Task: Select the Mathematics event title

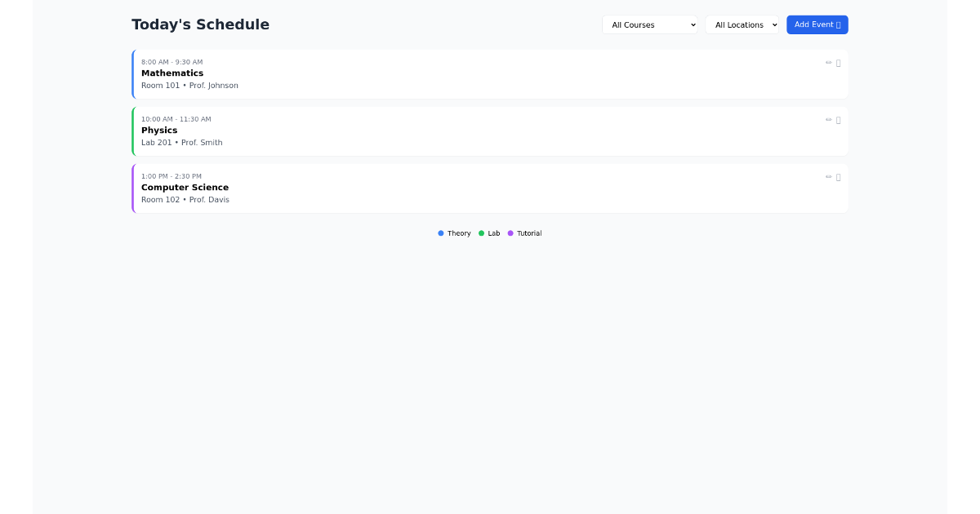Action: click(172, 73)
